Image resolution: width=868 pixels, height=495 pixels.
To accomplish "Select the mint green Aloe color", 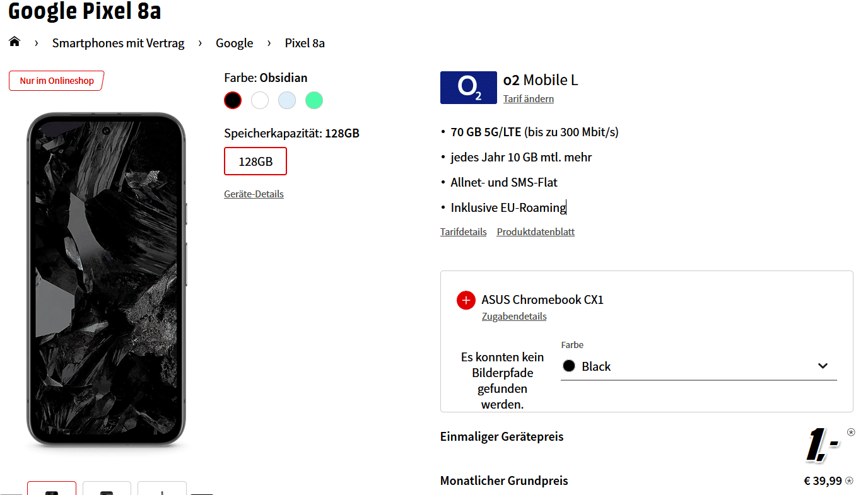I will pyautogui.click(x=314, y=100).
